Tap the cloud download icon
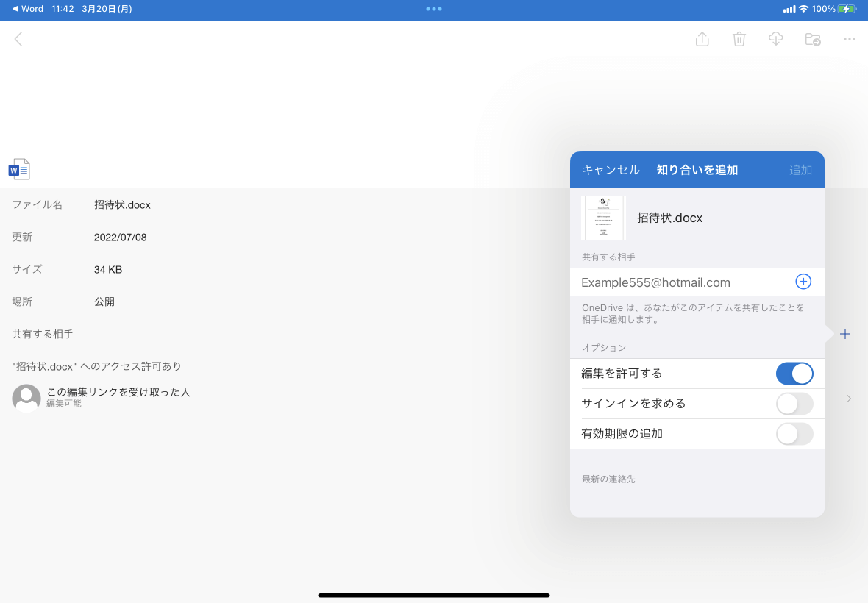The width and height of the screenshot is (868, 603). tap(775, 39)
